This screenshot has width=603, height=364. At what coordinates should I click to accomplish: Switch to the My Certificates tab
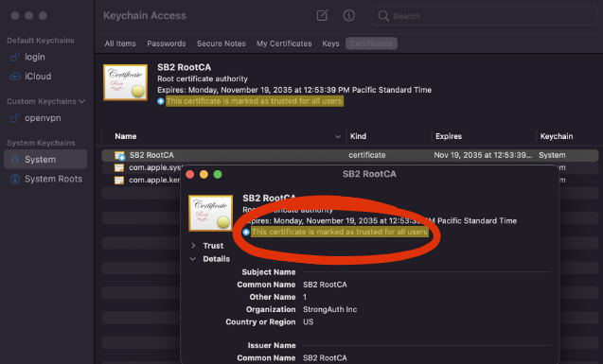[284, 43]
